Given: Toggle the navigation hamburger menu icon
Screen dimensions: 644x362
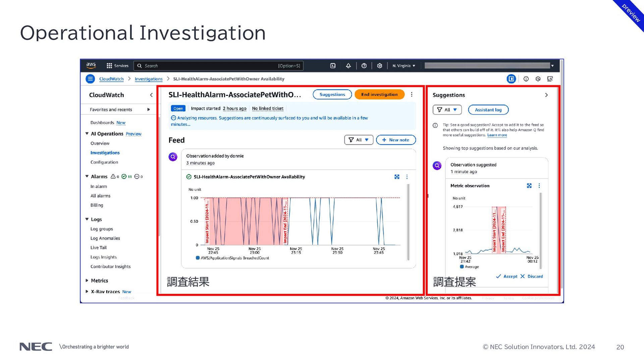Looking at the screenshot, I should pyautogui.click(x=90, y=79).
